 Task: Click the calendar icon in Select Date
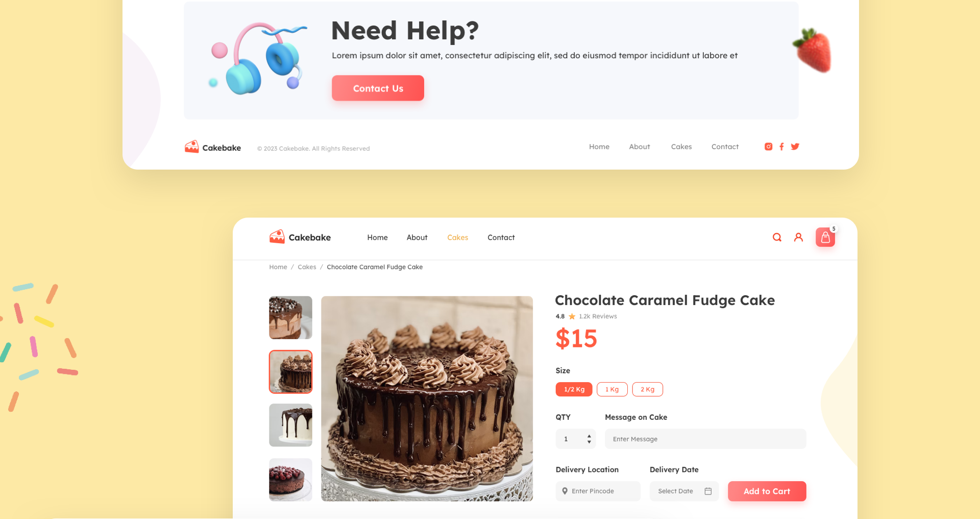[708, 491]
